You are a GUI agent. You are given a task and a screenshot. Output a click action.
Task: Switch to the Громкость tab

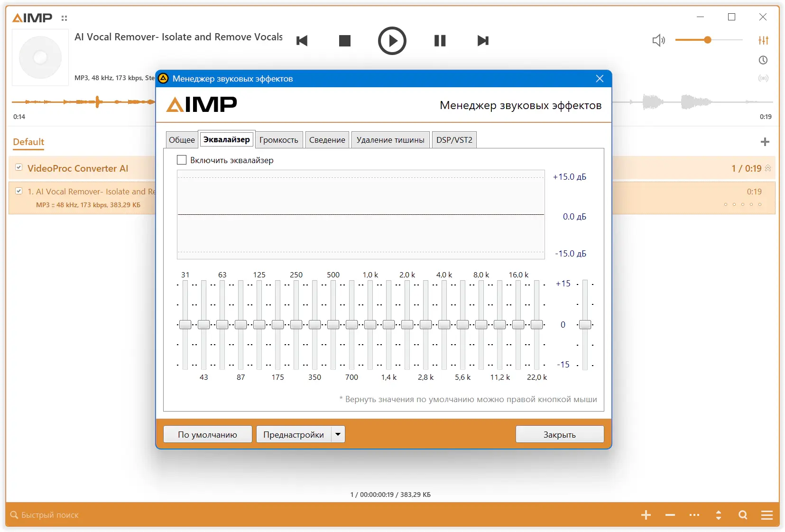pyautogui.click(x=279, y=140)
